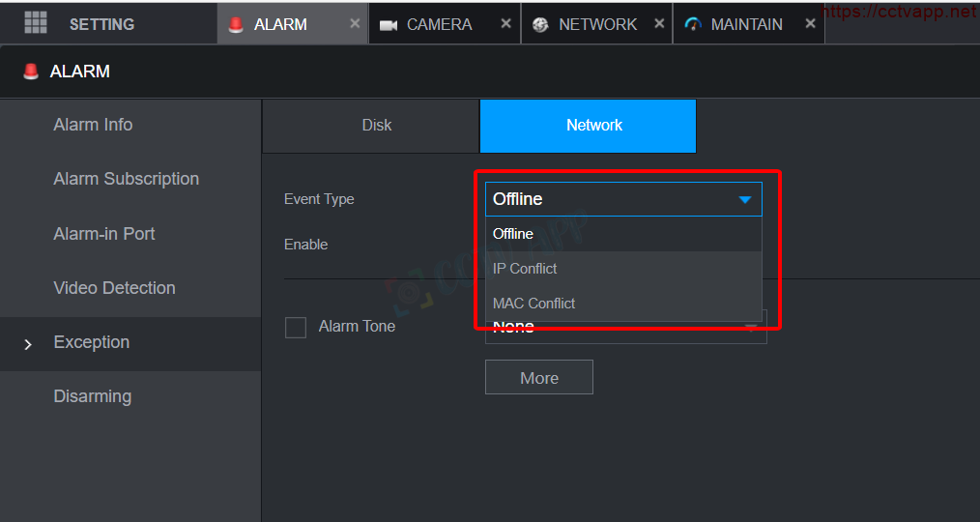Enable the Alarm Tone checkbox

[296, 328]
